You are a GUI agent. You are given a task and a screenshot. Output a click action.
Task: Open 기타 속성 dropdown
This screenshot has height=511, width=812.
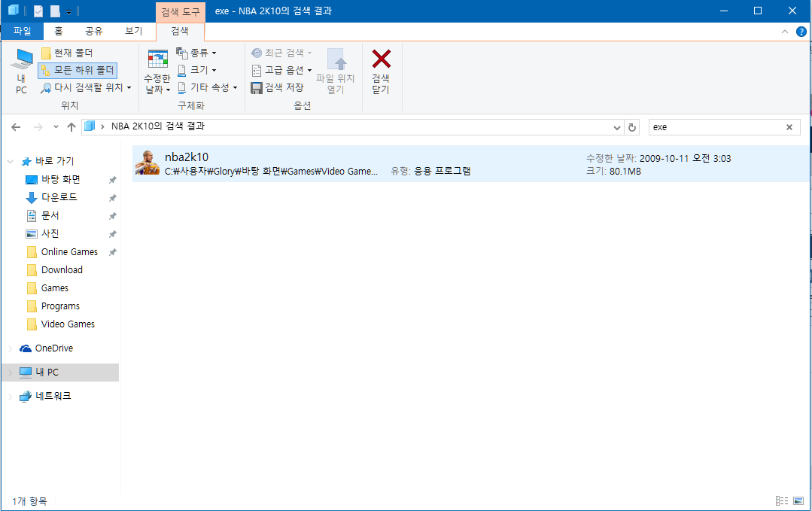(207, 87)
